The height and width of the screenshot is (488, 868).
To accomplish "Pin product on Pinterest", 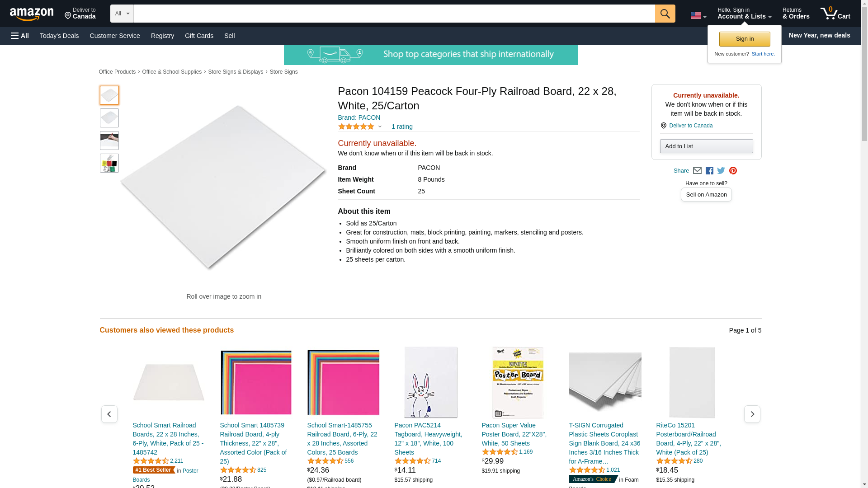I will coord(733,171).
